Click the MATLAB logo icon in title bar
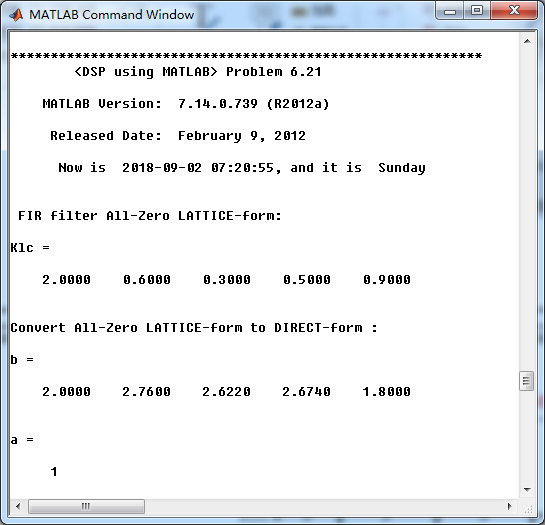The width and height of the screenshot is (545, 525). pyautogui.click(x=16, y=15)
